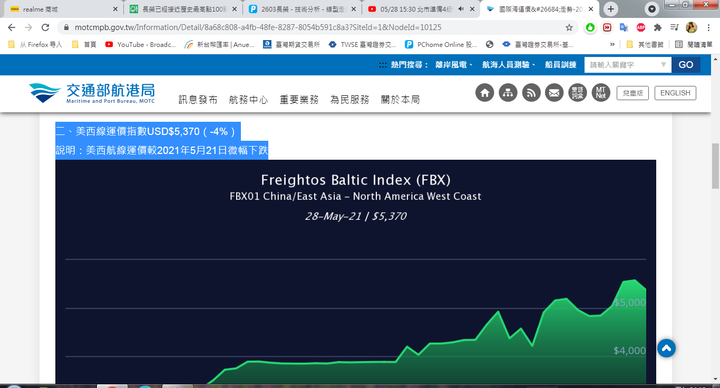Click the address bar URL field
720x388 pixels.
[317, 28]
